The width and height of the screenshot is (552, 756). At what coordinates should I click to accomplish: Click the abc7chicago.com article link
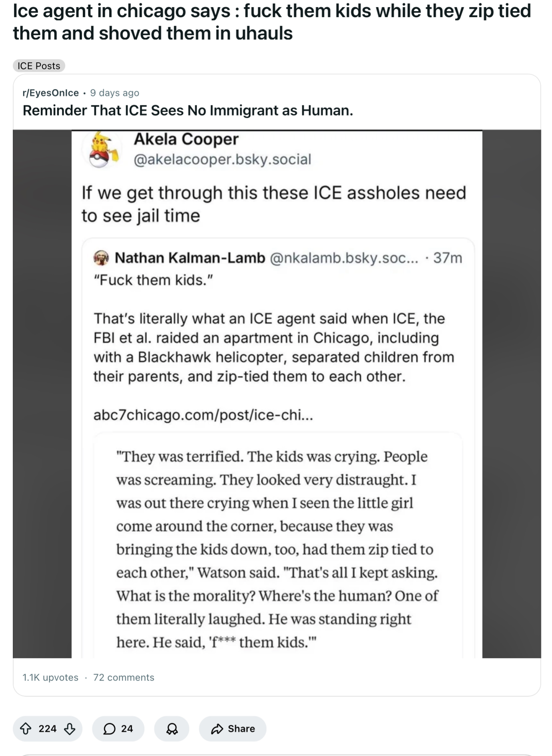203,415
